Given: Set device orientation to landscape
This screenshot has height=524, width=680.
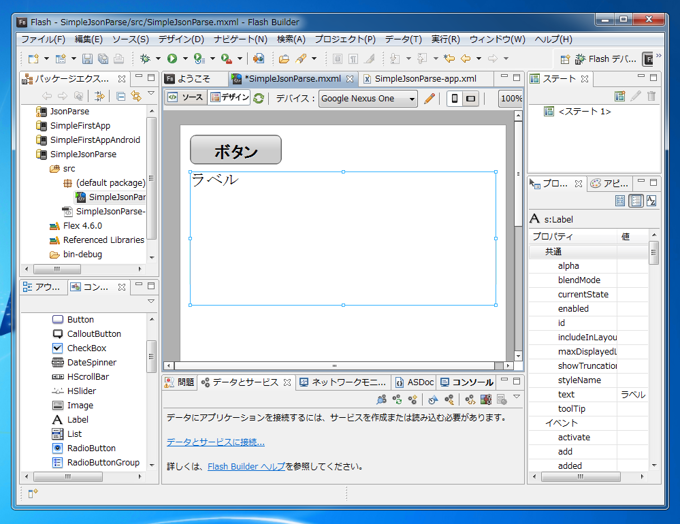Looking at the screenshot, I should coord(470,98).
